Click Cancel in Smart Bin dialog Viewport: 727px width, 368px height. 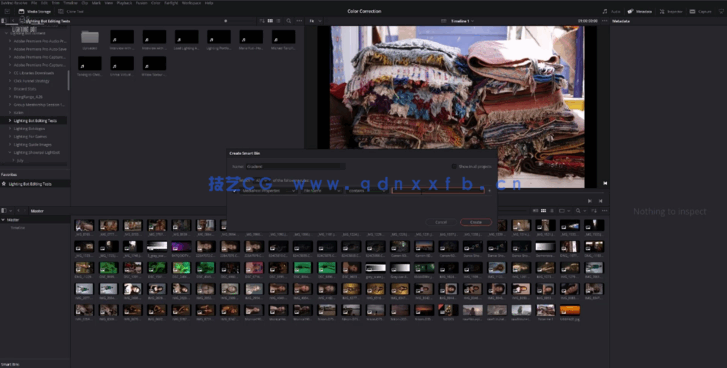point(441,222)
